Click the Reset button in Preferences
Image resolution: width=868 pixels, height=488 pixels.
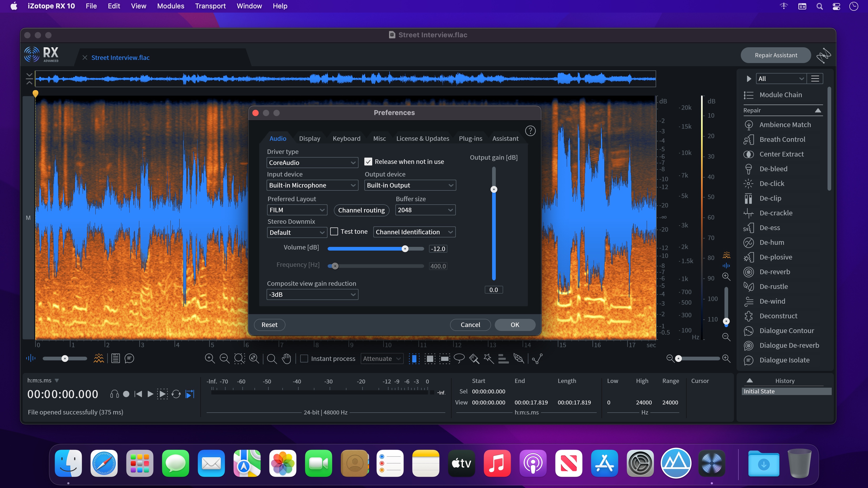(269, 324)
